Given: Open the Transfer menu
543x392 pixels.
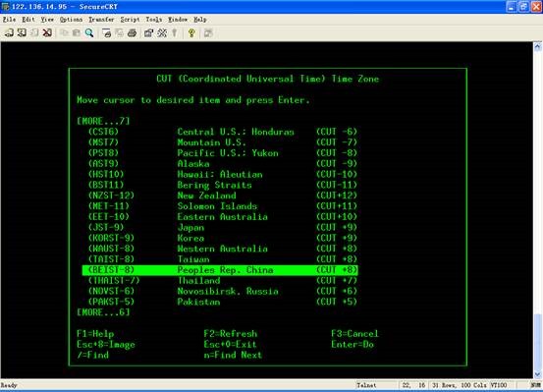Looking at the screenshot, I should coord(101,20).
